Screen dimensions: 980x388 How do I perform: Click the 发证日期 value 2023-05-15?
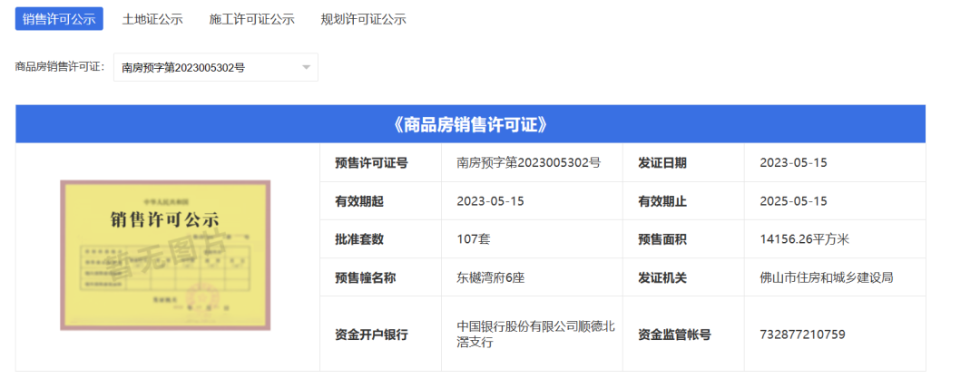pos(793,163)
